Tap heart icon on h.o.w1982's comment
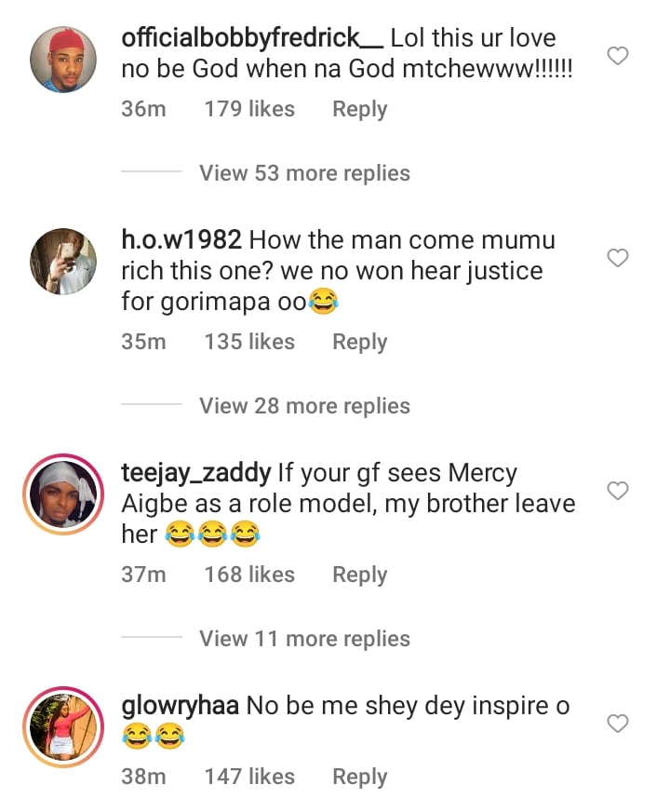The height and width of the screenshot is (812, 670). click(618, 258)
